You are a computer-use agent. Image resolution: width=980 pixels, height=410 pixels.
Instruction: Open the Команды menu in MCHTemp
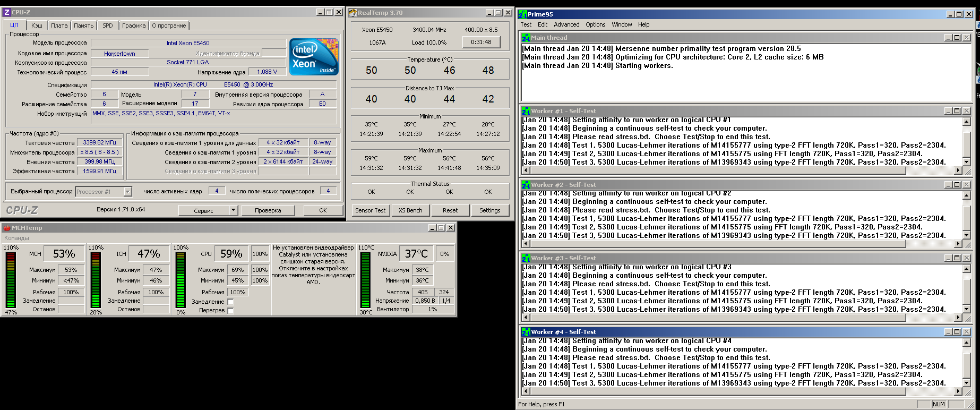pos(16,238)
